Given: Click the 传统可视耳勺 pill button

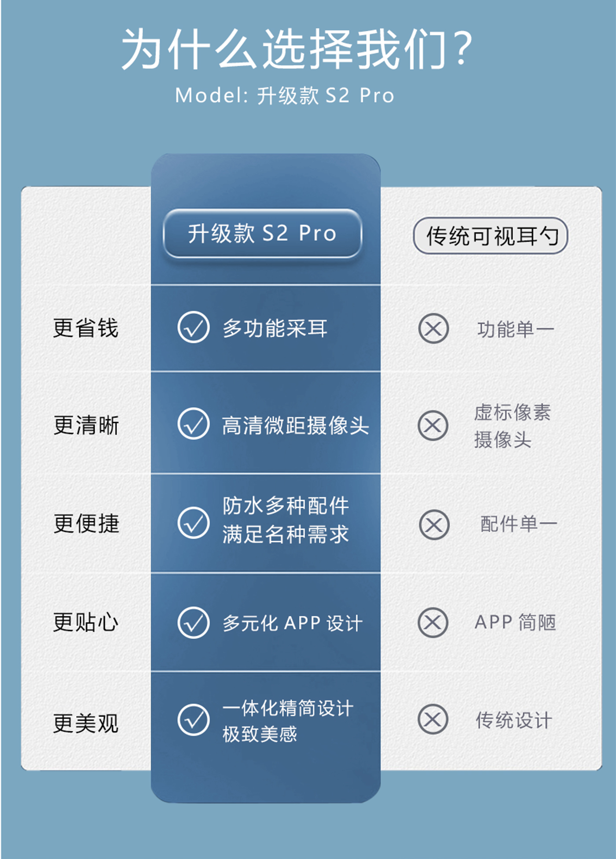Looking at the screenshot, I should click(x=491, y=236).
